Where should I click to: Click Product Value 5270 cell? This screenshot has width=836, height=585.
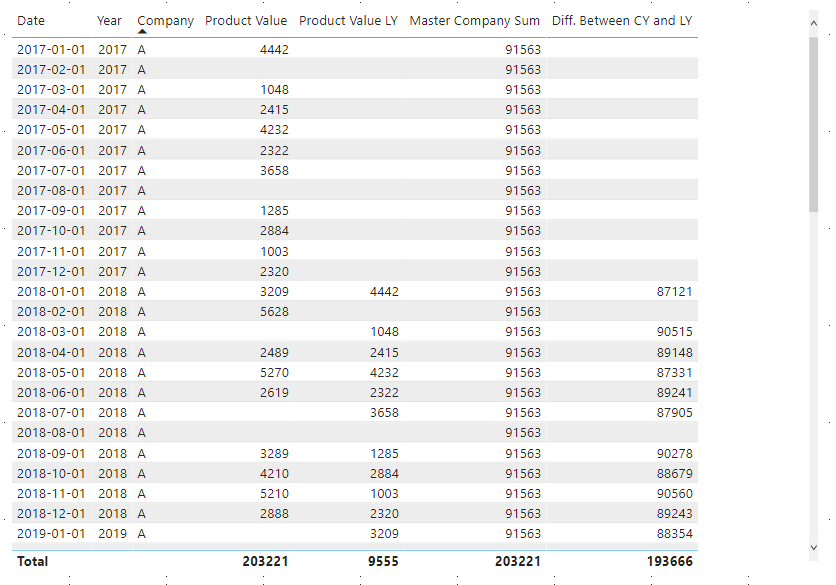pyautogui.click(x=274, y=373)
